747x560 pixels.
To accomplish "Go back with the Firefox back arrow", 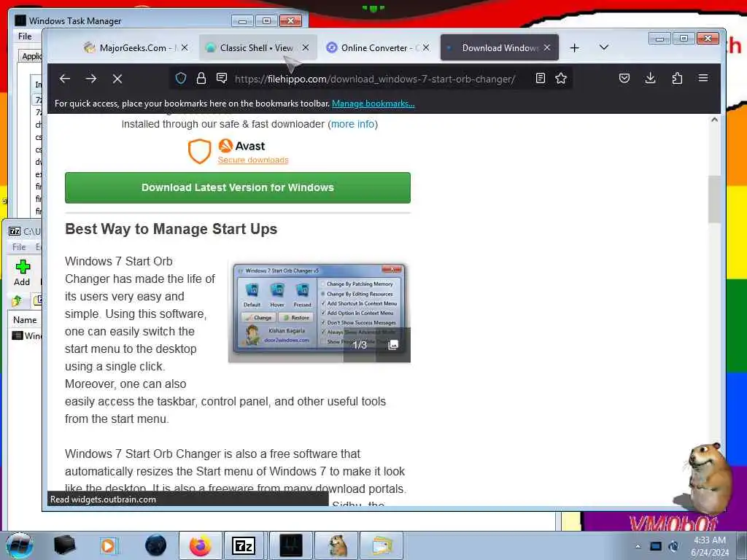I will [x=65, y=79].
